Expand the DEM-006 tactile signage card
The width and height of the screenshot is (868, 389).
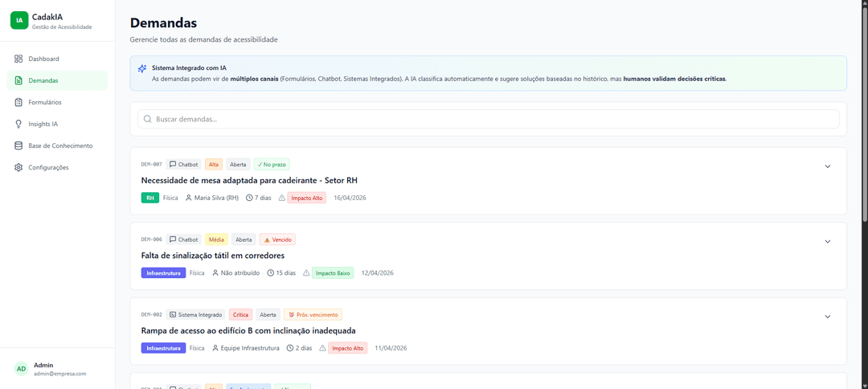point(828,241)
